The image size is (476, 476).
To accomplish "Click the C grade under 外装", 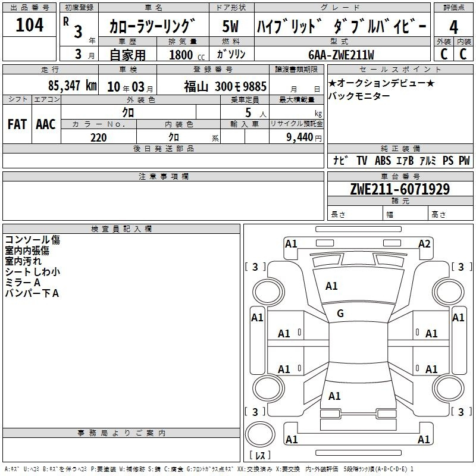I will pos(443,54).
